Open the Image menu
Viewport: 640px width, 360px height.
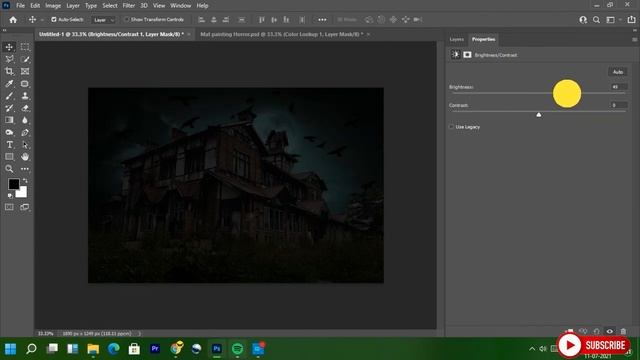[53, 6]
